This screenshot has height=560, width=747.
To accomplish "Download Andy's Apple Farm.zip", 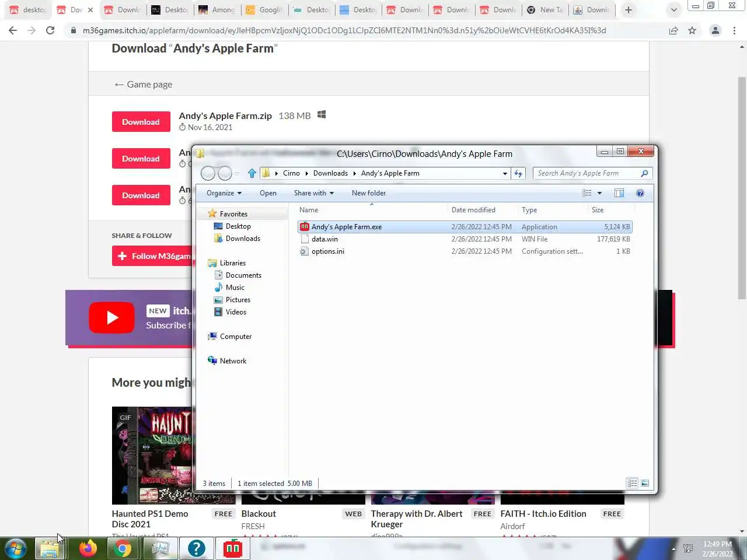I will point(141,122).
